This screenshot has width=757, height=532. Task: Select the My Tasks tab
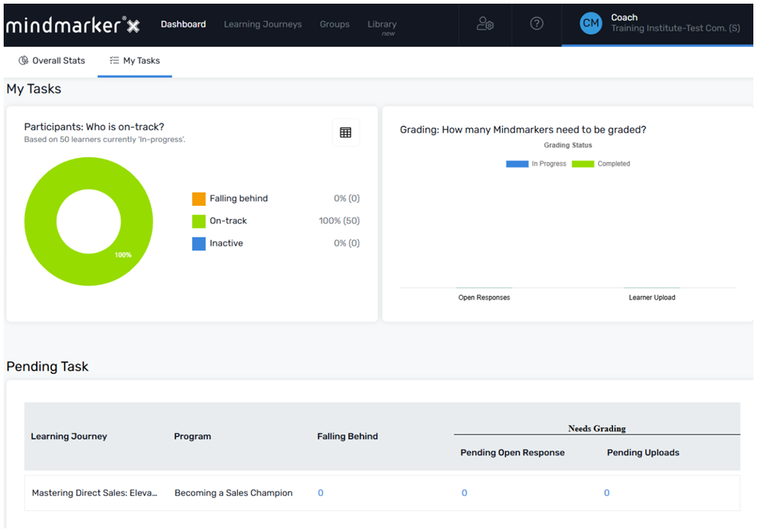click(135, 60)
